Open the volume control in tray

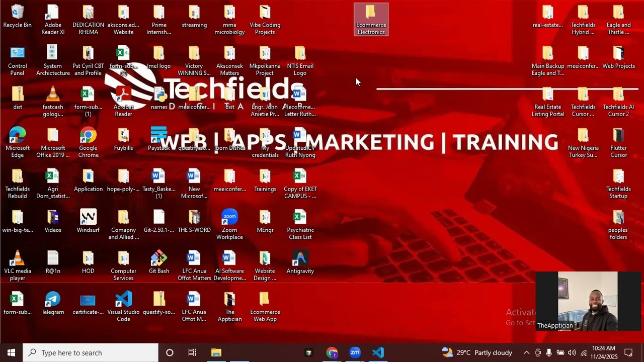(572, 352)
